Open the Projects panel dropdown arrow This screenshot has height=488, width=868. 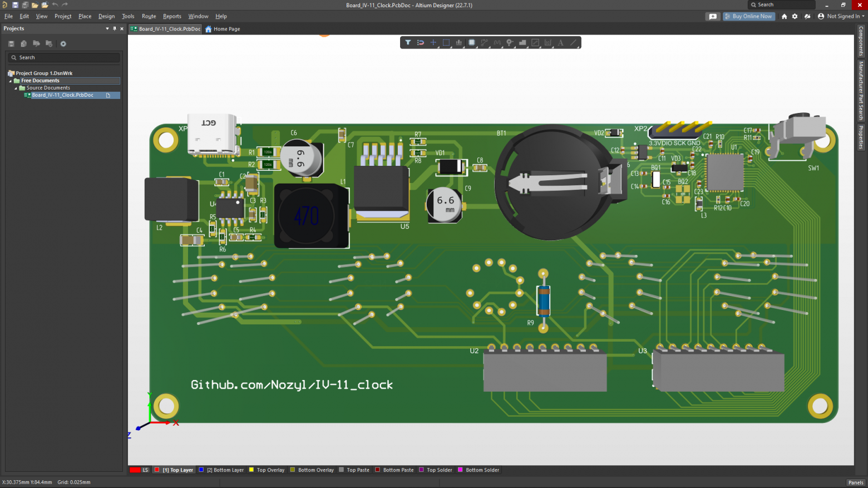click(x=107, y=28)
